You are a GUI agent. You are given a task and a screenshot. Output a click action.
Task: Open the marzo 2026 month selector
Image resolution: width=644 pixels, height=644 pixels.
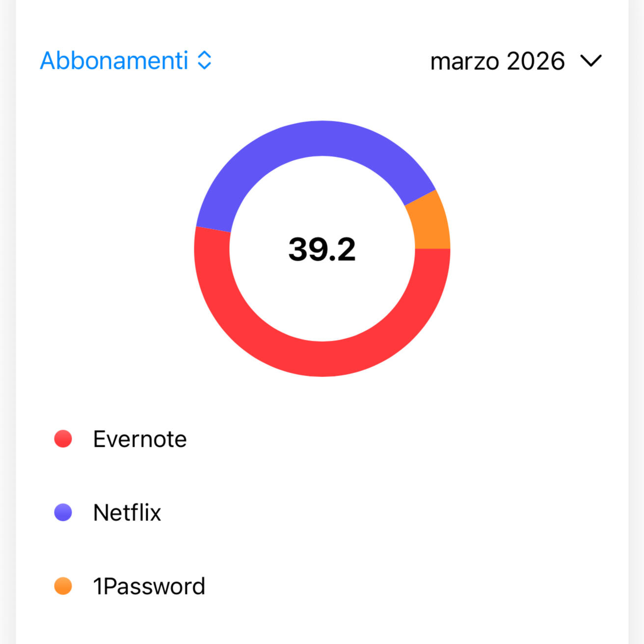515,61
